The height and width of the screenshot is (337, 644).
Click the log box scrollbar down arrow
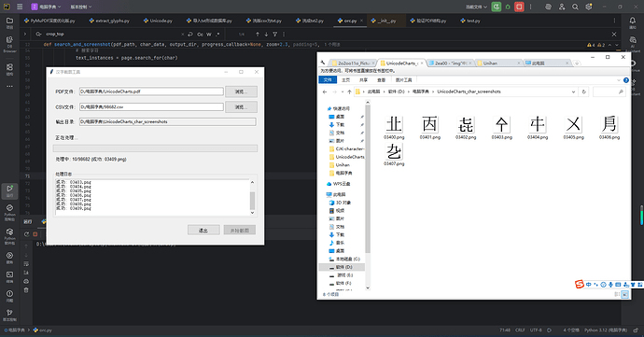tap(252, 213)
